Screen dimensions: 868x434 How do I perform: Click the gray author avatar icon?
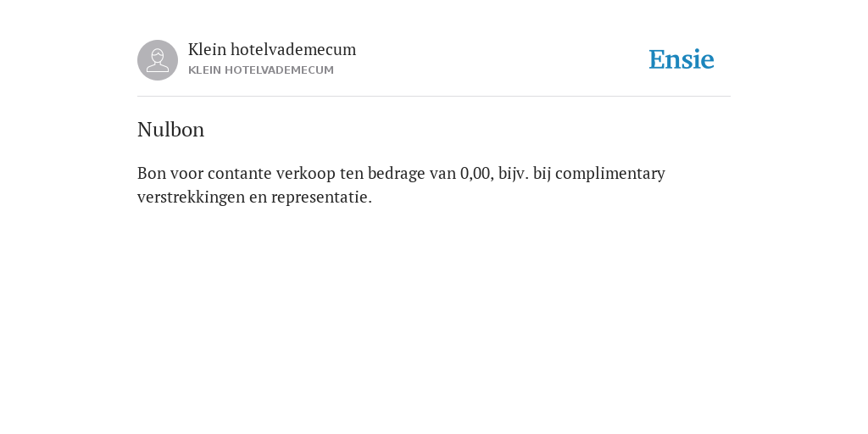pos(158,60)
